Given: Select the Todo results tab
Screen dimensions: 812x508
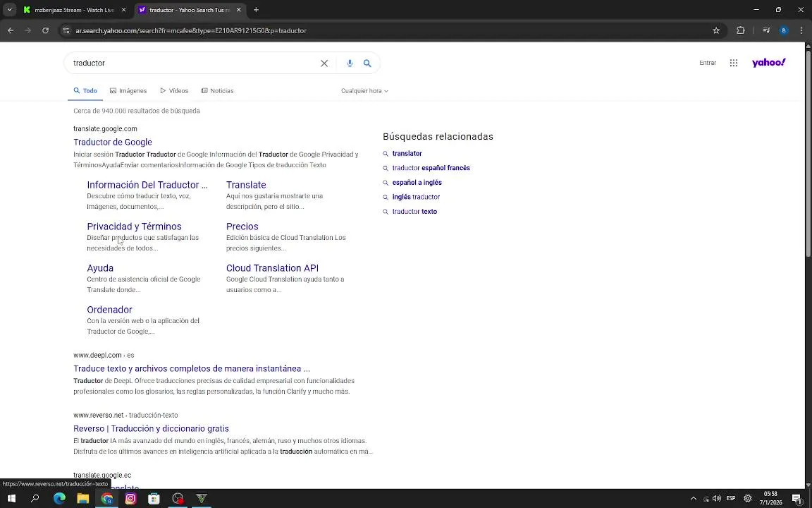Looking at the screenshot, I should point(85,91).
